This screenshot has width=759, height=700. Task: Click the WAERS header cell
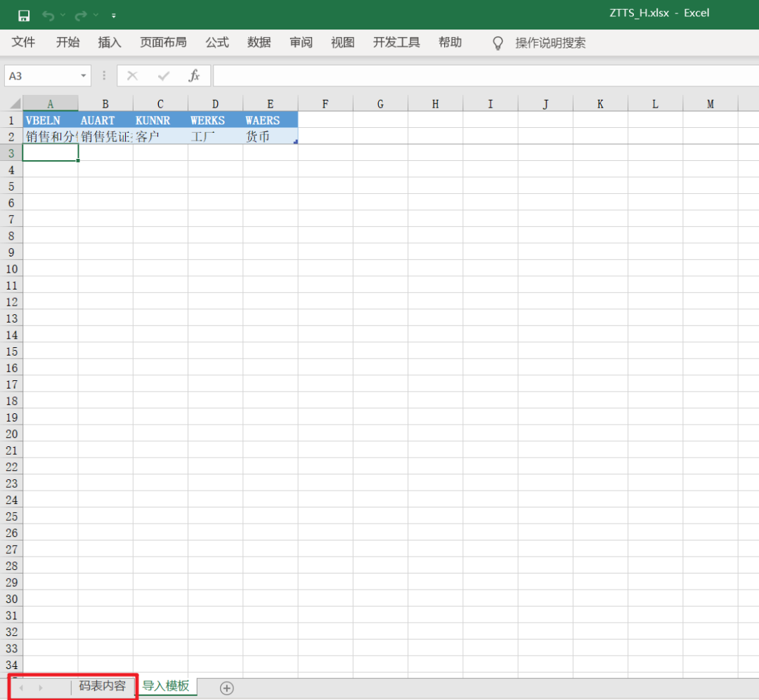[271, 120]
